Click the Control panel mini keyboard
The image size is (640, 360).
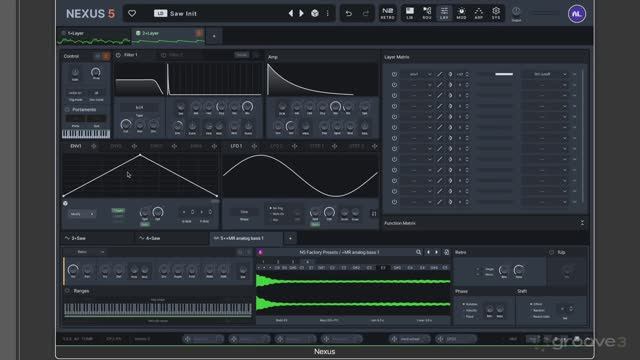86,133
